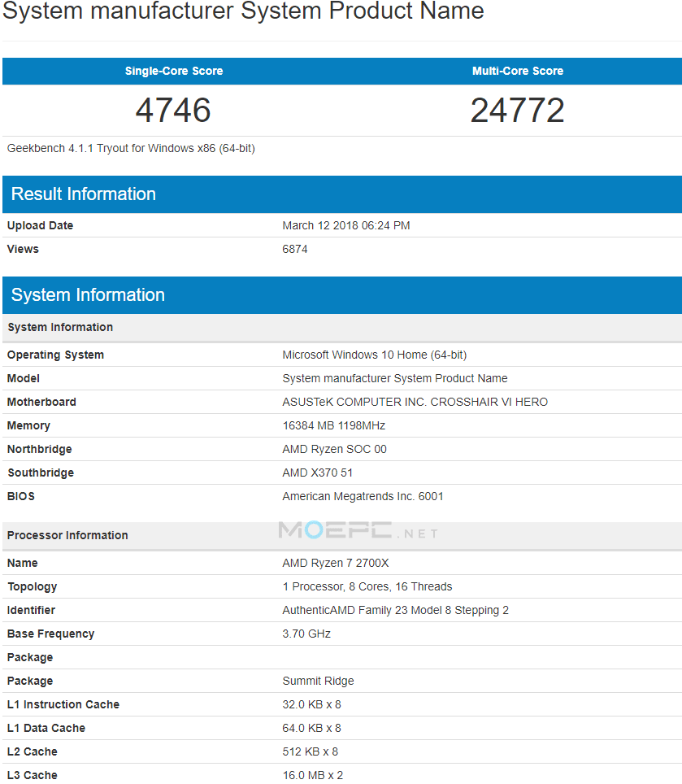The image size is (682, 784).
Task: Click '1 Processor, 8 Cores, 16 Threads'
Action: [367, 586]
